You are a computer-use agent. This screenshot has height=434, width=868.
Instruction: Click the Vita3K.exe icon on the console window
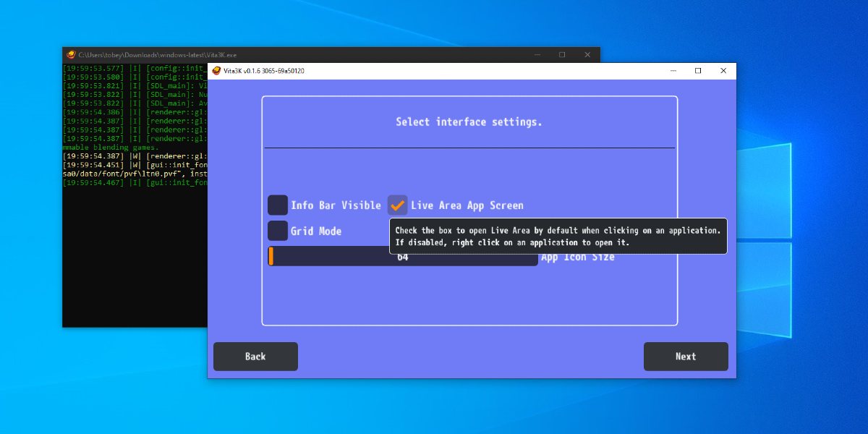click(x=70, y=54)
